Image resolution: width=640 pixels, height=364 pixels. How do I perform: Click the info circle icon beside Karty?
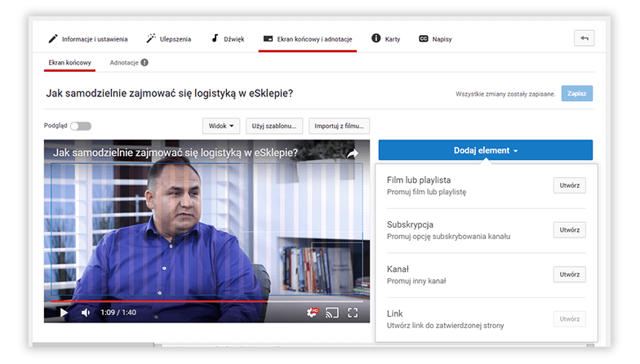[376, 38]
